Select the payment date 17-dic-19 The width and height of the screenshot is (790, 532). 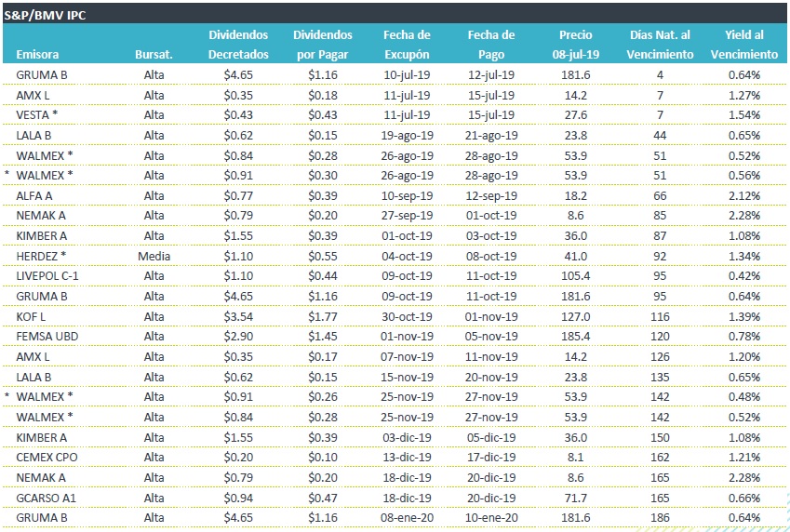tap(491, 458)
